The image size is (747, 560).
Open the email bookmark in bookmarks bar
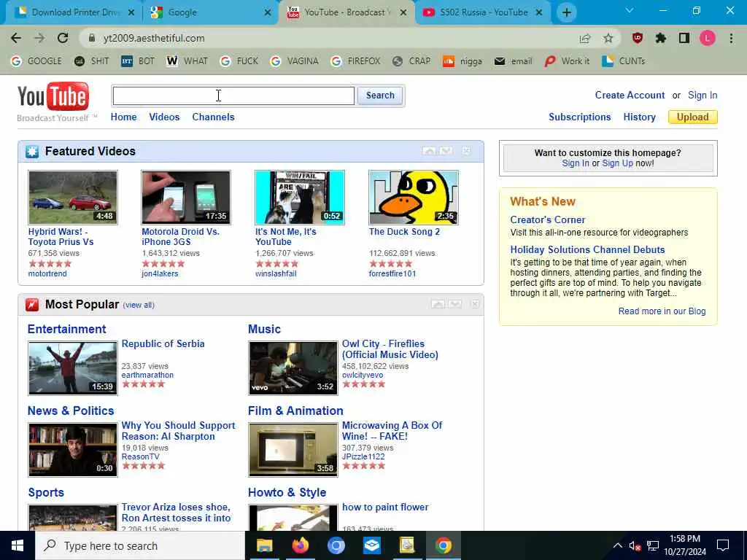point(513,61)
